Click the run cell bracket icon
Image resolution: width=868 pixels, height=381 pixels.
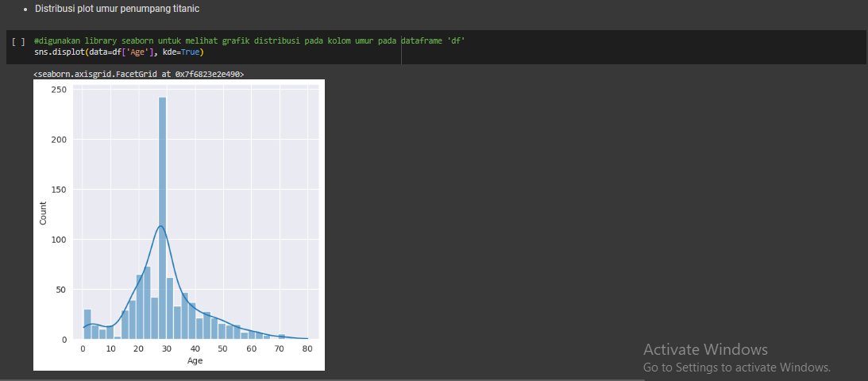pos(18,40)
